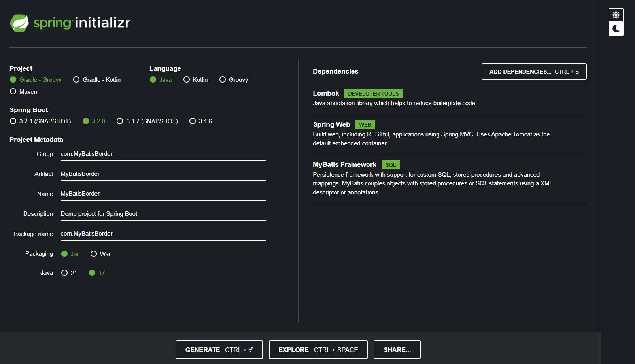Screen dimensions: 635x364
Task: Click the SQL tag beside MyBatis Framework
Action: click(x=391, y=165)
